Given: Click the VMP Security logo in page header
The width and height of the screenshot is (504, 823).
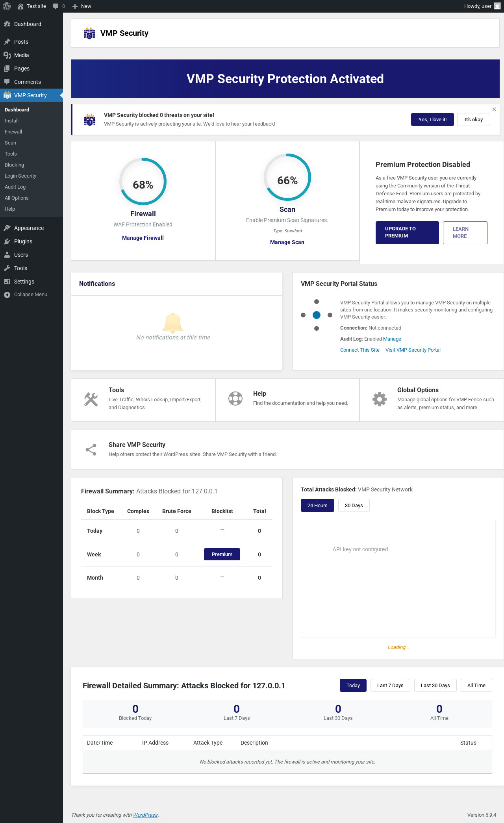Looking at the screenshot, I should tap(89, 33).
